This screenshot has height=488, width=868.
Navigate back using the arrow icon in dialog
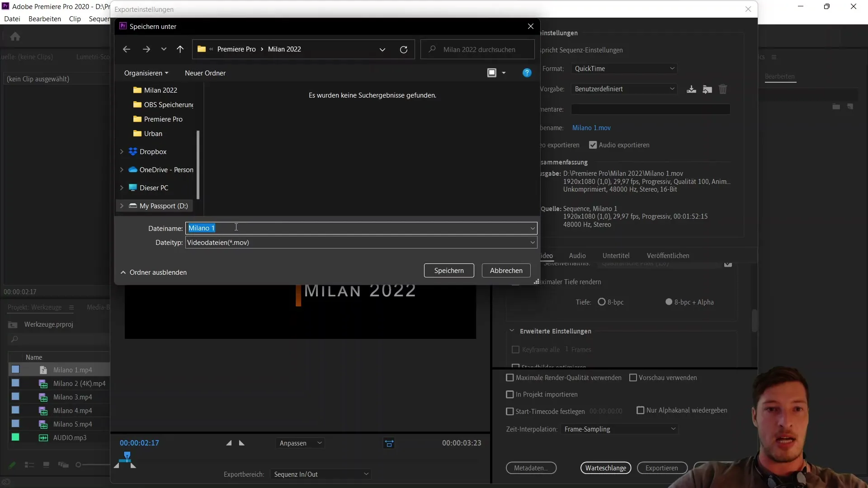click(x=127, y=49)
